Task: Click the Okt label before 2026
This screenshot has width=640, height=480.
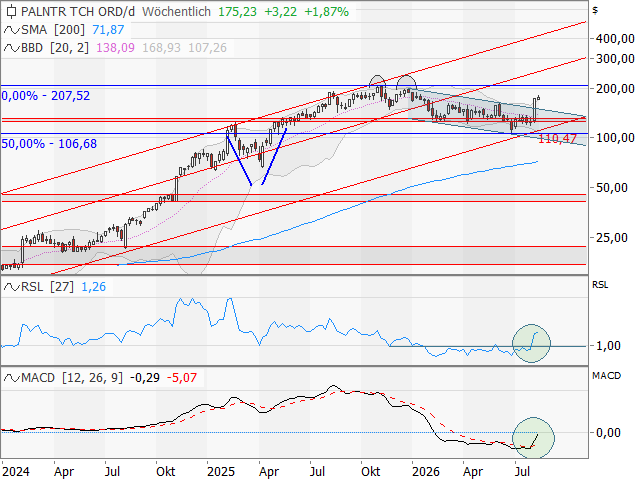Action: [371, 472]
